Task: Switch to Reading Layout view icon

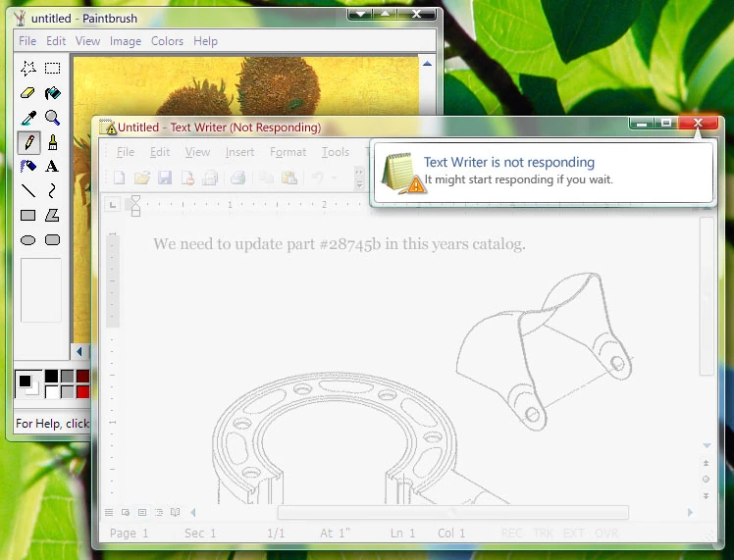Action: 175,512
